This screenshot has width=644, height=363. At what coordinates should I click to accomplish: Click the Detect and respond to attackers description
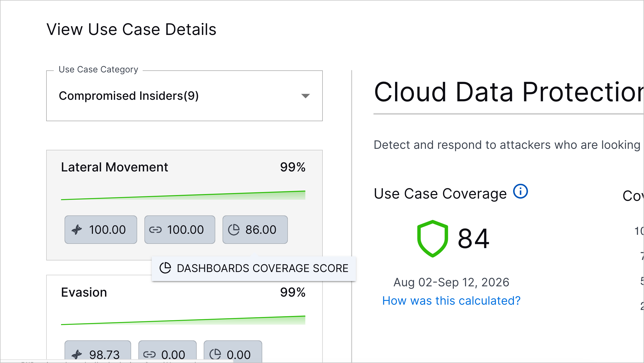click(x=507, y=145)
